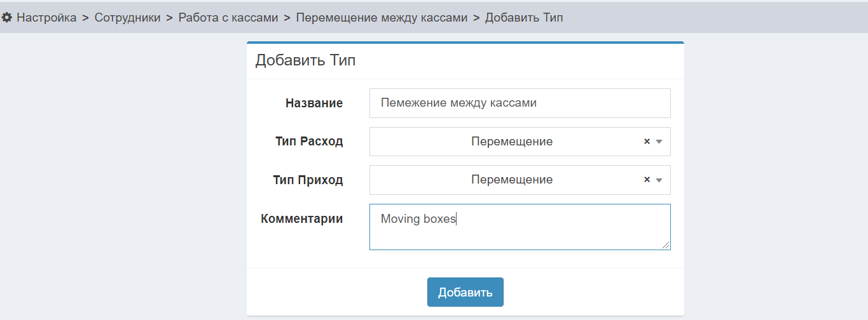
Task: Grab the Комментарии textarea resize handle
Action: click(x=666, y=246)
